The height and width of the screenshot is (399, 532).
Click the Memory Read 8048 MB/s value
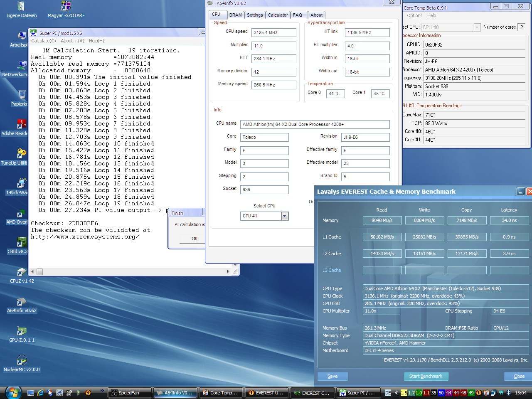382,220
